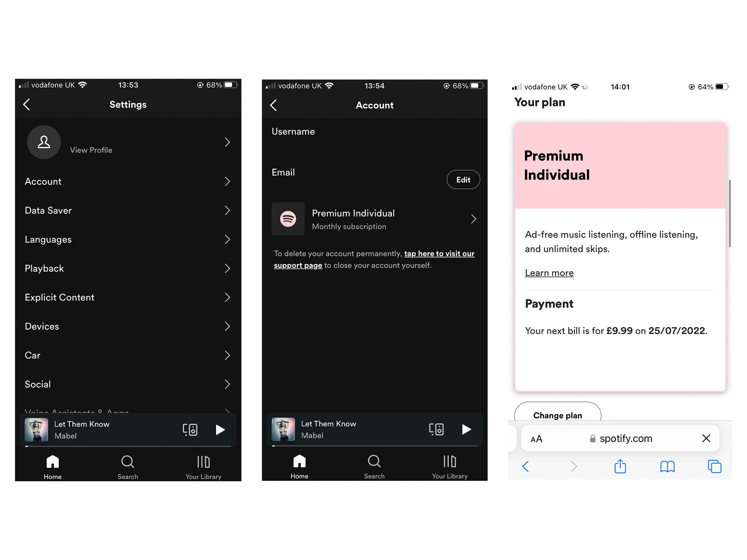747x560 pixels.
Task: Click Change plan button on subscription page
Action: pos(558,415)
